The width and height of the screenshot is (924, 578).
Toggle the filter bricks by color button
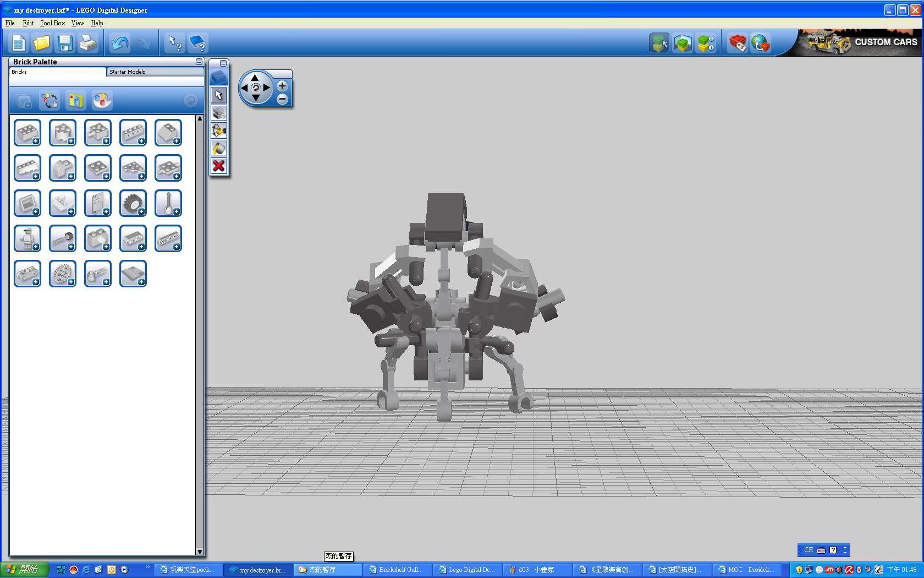(x=102, y=100)
